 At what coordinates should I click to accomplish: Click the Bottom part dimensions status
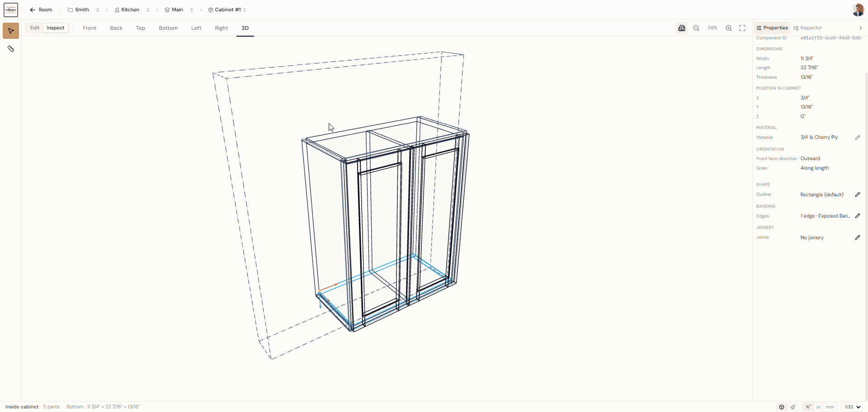(103, 407)
